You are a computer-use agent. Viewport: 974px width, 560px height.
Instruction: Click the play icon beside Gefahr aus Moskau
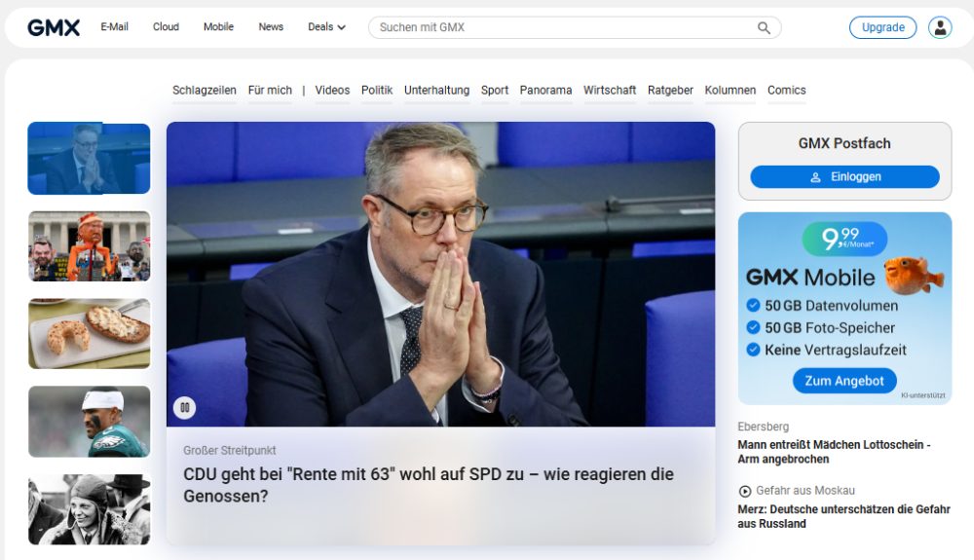pyautogui.click(x=745, y=491)
